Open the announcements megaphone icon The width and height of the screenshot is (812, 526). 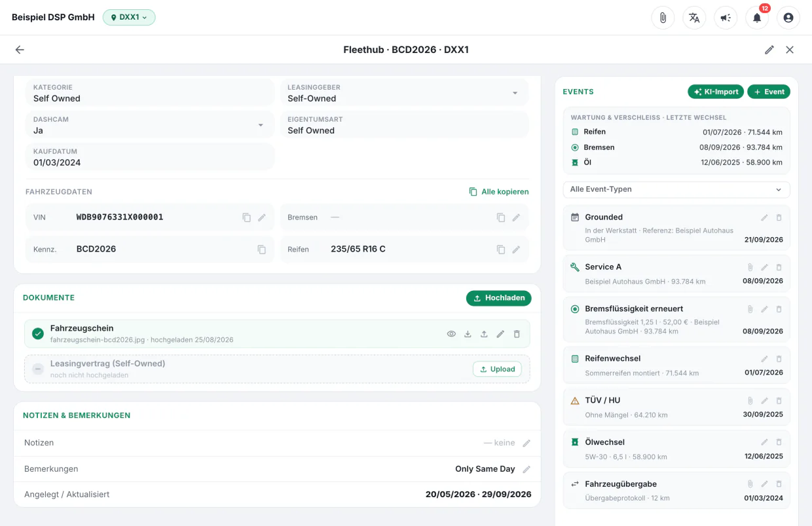click(726, 18)
